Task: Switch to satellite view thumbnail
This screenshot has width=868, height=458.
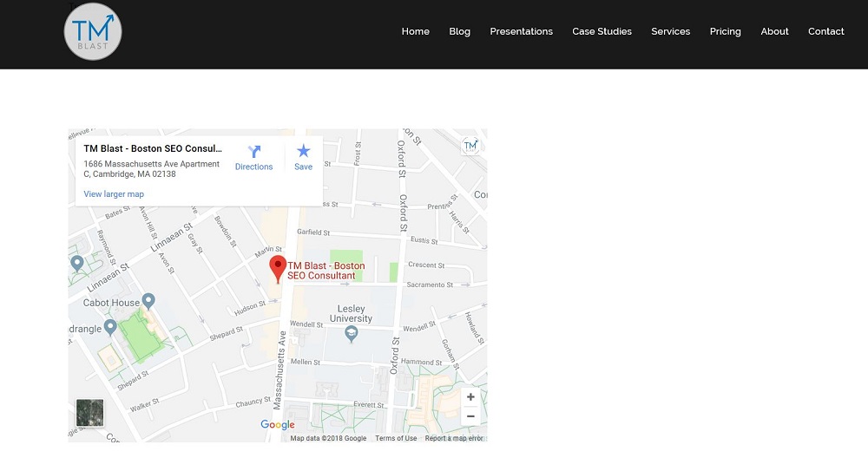Action: pyautogui.click(x=89, y=413)
